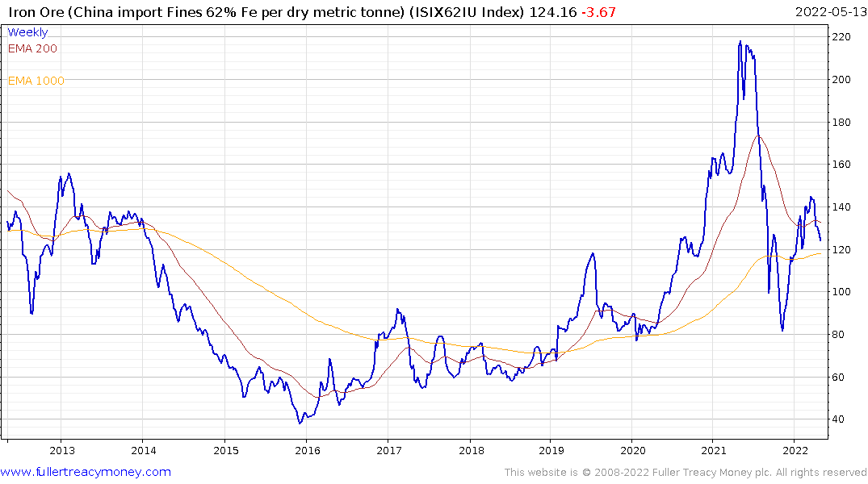The width and height of the screenshot is (868, 484).
Task: Click the 2016 x-axis label
Action: click(308, 450)
